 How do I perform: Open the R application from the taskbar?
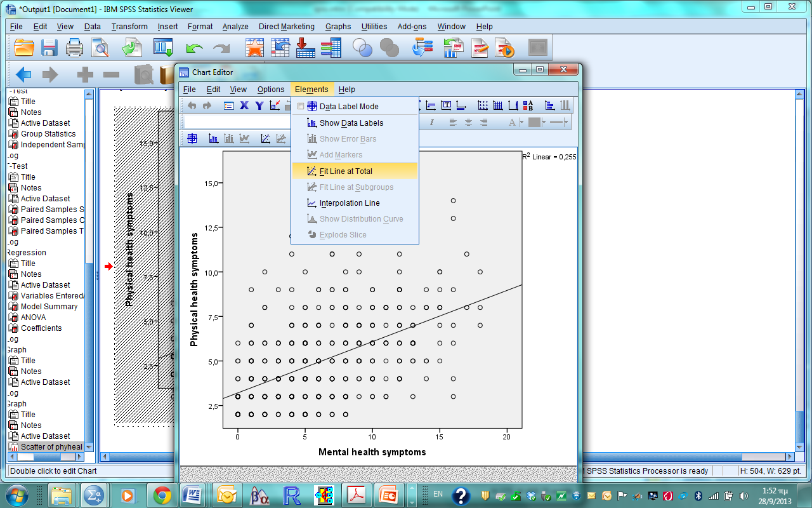(292, 495)
